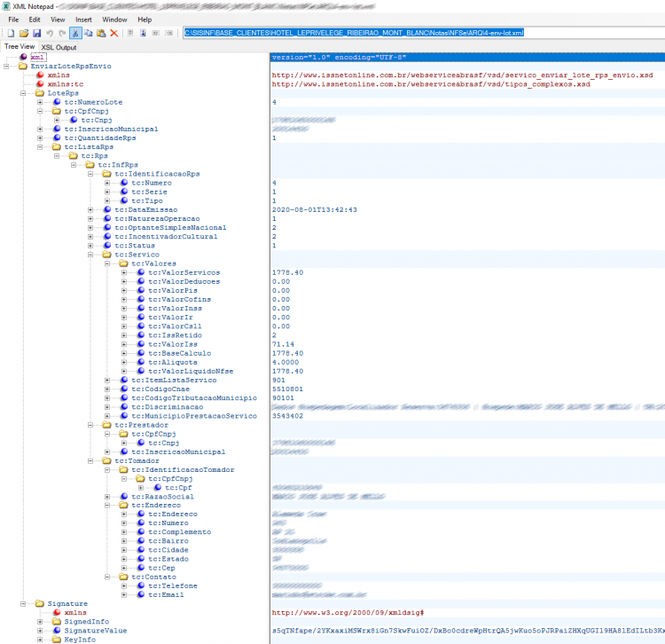Select the tc:RazaoSocial tree node
This screenshot has width=665, height=644.
[163, 497]
